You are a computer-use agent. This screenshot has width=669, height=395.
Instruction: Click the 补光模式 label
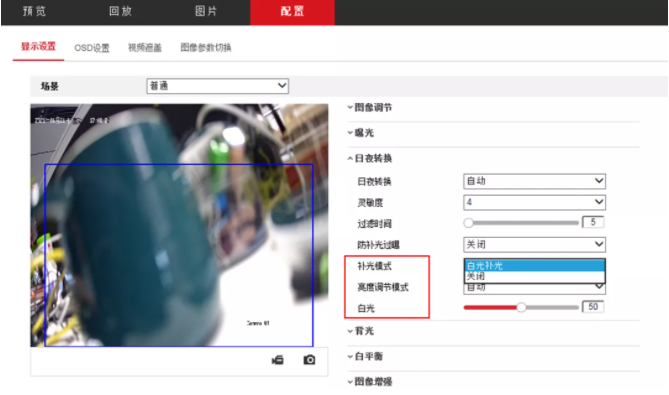pyautogui.click(x=374, y=266)
